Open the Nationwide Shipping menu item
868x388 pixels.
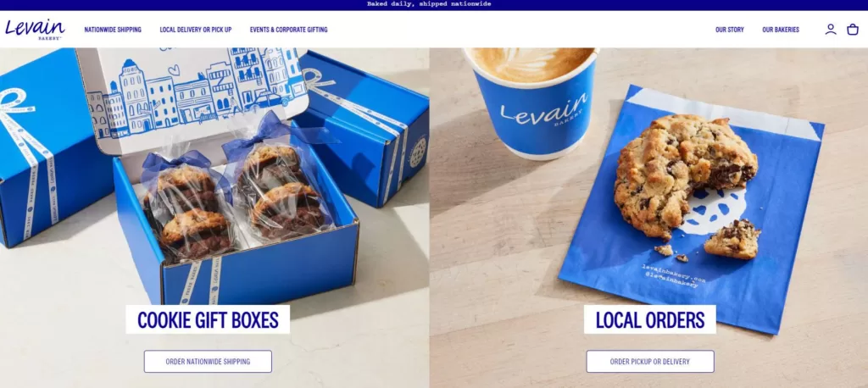[113, 30]
